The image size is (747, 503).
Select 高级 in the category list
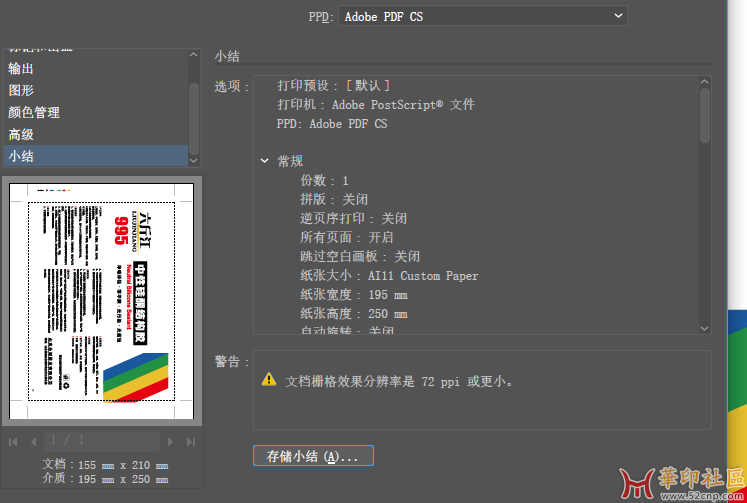click(x=96, y=134)
